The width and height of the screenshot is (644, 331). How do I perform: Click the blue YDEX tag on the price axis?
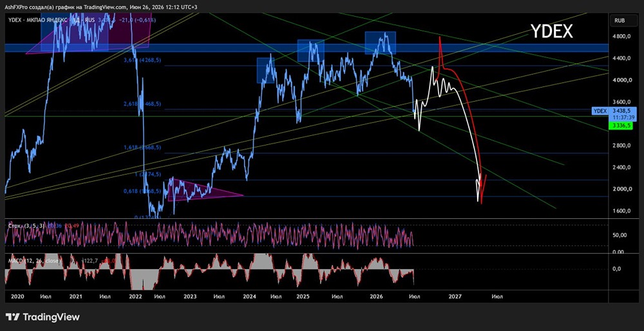click(x=600, y=111)
